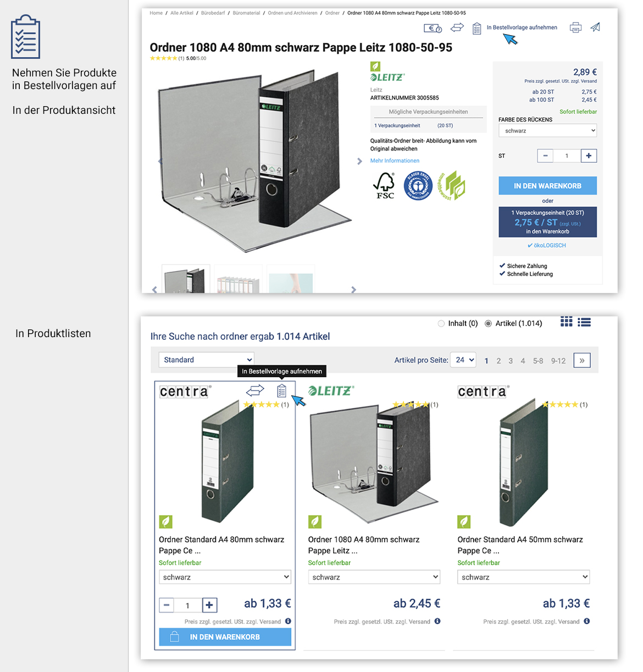Open the Standard sorting dropdown
Screen dimensions: 643x672
coord(207,360)
